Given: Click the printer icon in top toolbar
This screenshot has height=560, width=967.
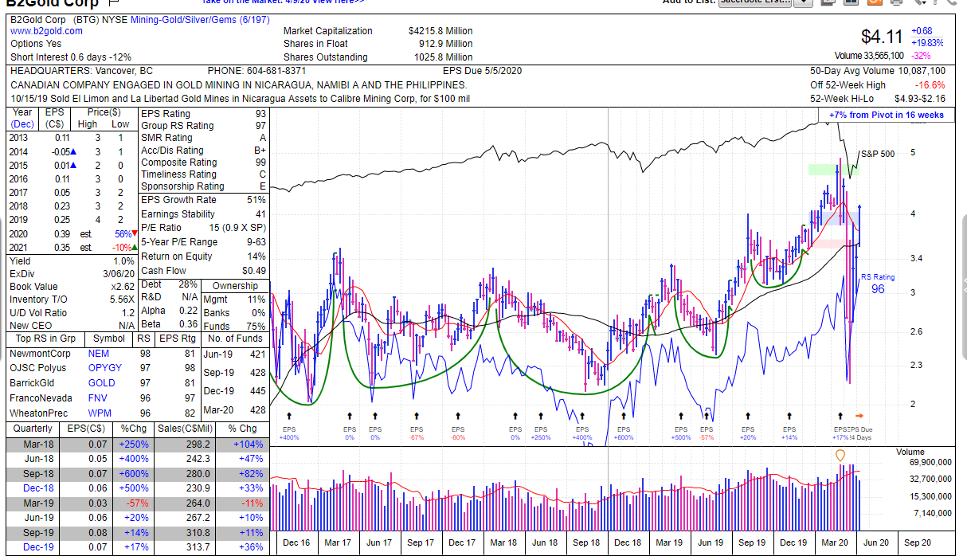Looking at the screenshot, I should click(896, 2).
